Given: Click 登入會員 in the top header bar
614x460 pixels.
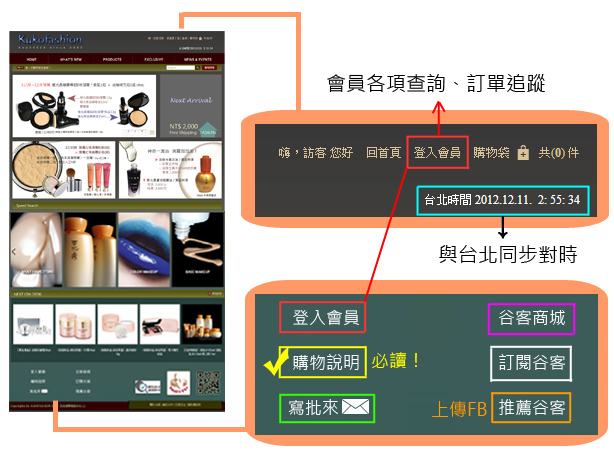Looking at the screenshot, I should tap(437, 153).
